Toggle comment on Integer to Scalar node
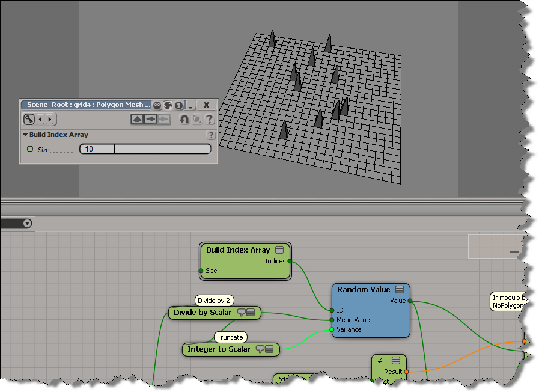Screen dimensions: 539x392 [x=260, y=349]
